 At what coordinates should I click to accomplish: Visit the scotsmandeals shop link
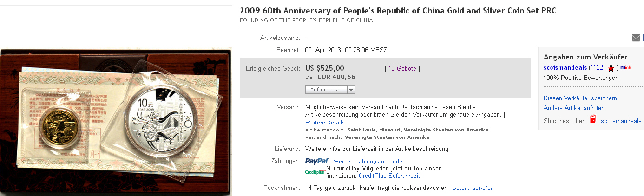621,121
